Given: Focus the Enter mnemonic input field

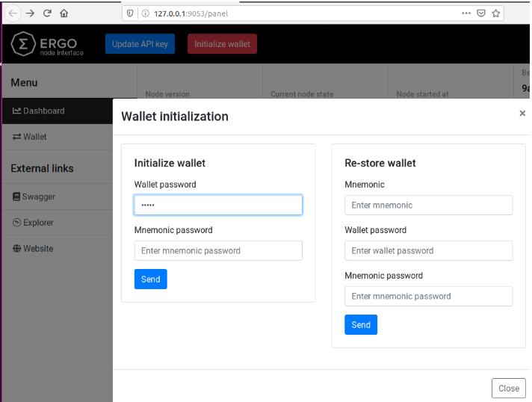Looking at the screenshot, I should [x=428, y=205].
